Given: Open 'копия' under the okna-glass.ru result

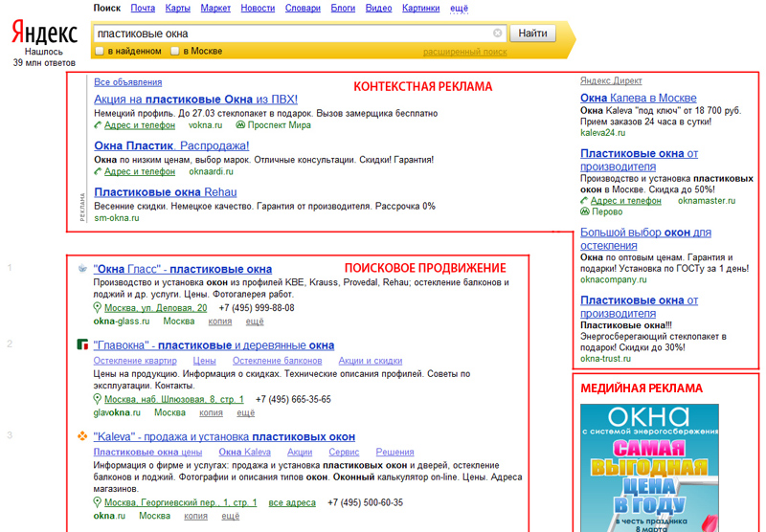Looking at the screenshot, I should click(x=220, y=321).
